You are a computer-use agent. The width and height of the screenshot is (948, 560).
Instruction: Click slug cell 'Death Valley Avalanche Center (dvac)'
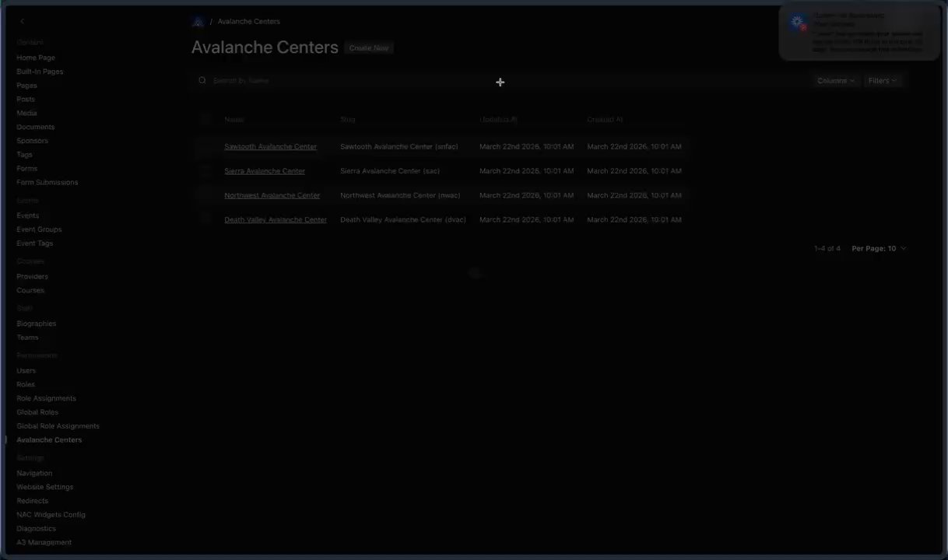403,219
